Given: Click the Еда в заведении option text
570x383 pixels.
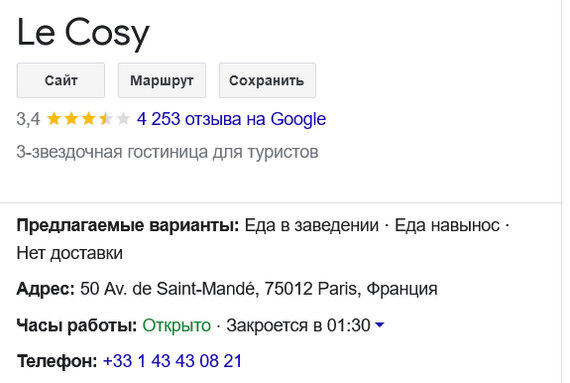Looking at the screenshot, I should tap(312, 225).
